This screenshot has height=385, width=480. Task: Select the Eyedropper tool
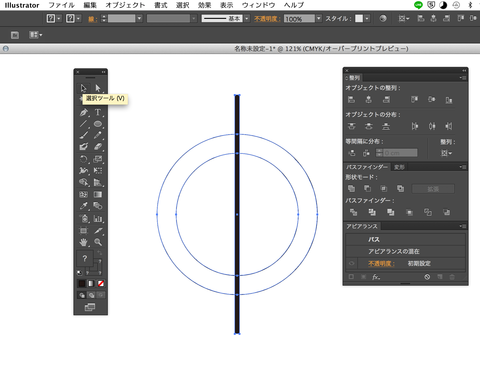(83, 206)
